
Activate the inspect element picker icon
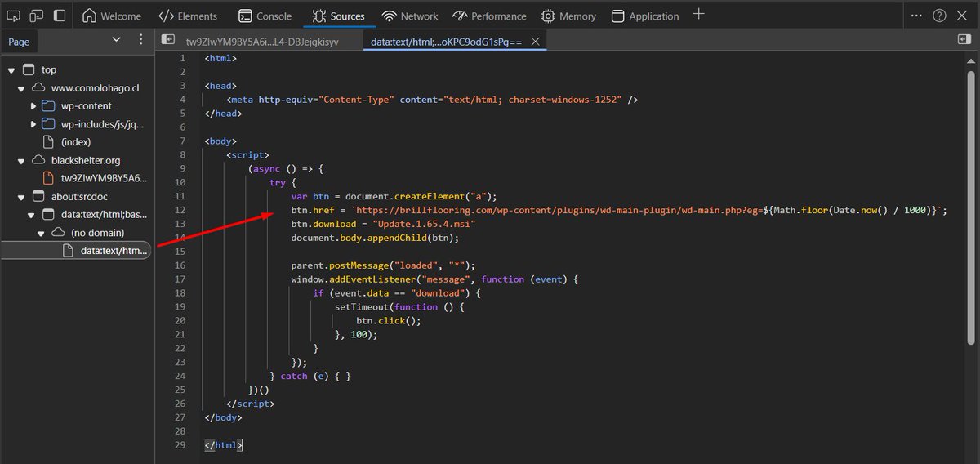tap(14, 16)
